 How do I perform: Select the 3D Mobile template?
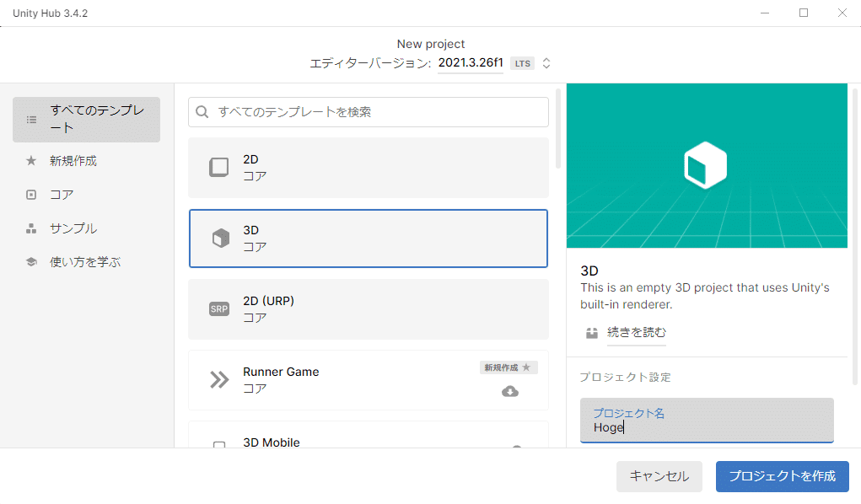(369, 435)
